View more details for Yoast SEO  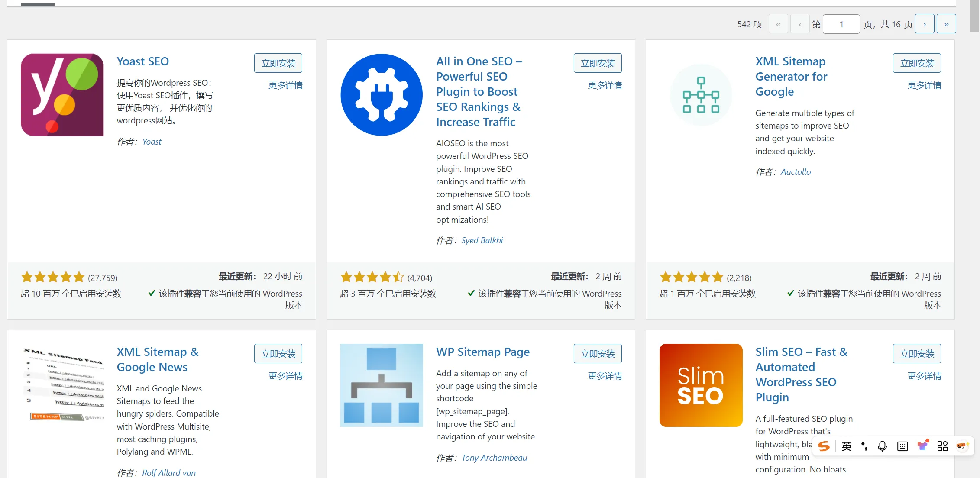coord(285,85)
